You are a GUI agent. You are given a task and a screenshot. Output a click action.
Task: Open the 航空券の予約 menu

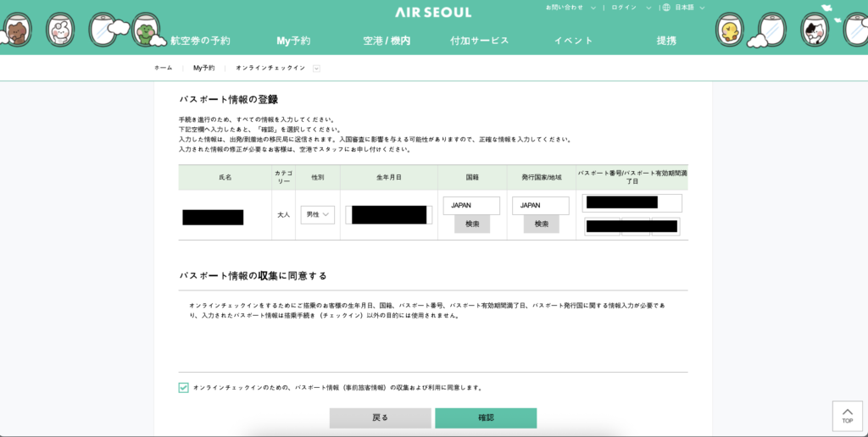[x=200, y=41]
